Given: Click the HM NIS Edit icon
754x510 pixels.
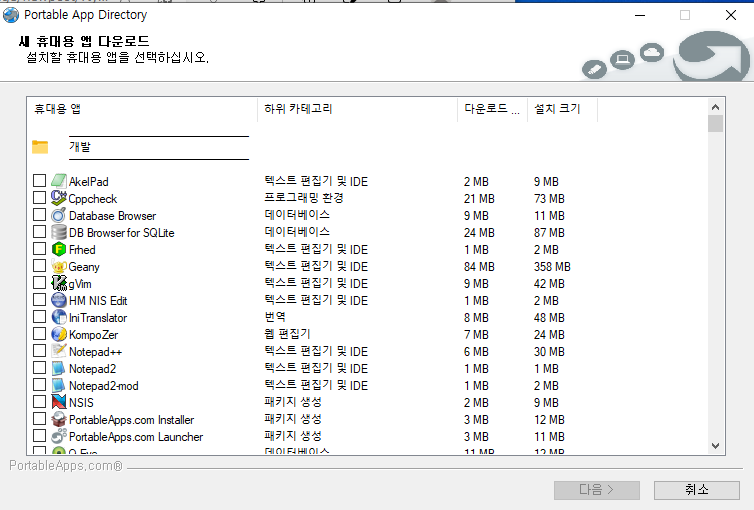Looking at the screenshot, I should click(59, 300).
